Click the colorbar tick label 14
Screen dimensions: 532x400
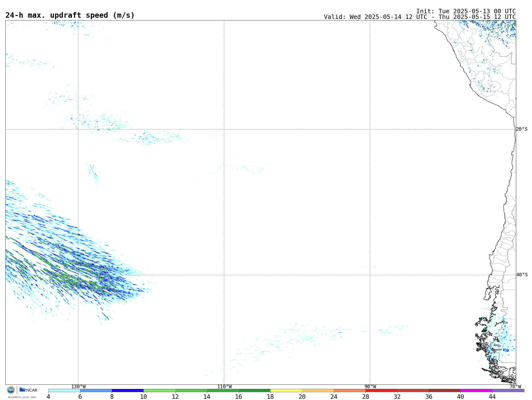pyautogui.click(x=207, y=397)
